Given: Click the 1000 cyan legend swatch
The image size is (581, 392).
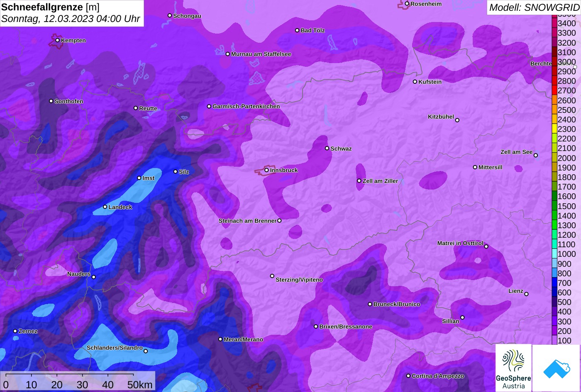Looking at the screenshot, I should [x=554, y=254].
